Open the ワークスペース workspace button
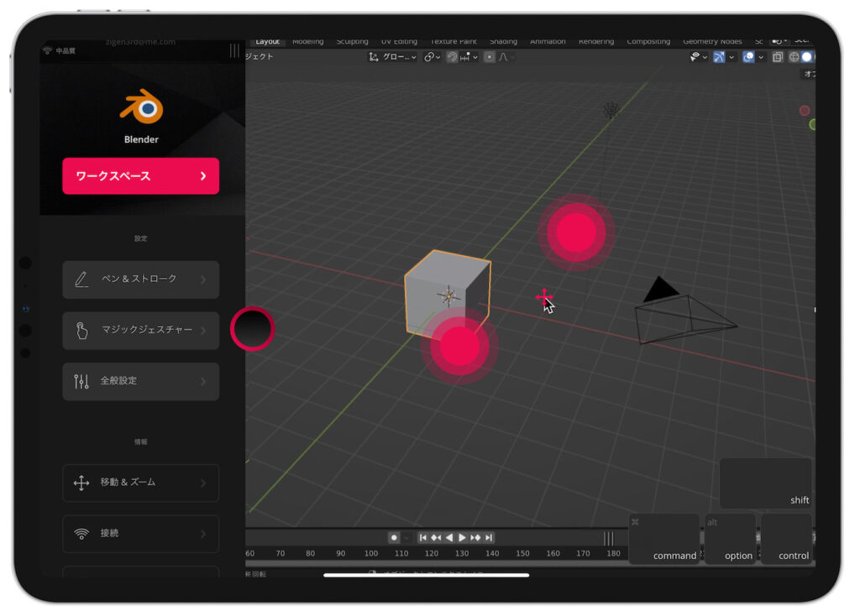Screen dimensions: 860x616 (x=140, y=176)
